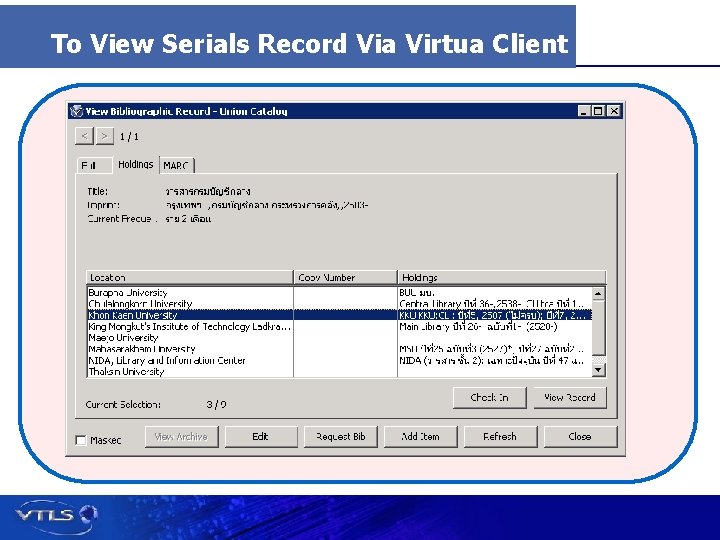Open the Full tab

click(x=95, y=165)
